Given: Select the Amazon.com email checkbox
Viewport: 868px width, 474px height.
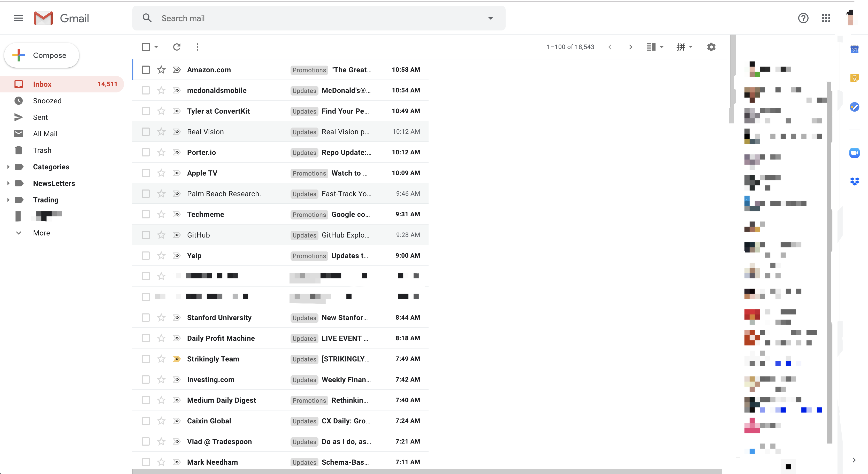Looking at the screenshot, I should [146, 70].
